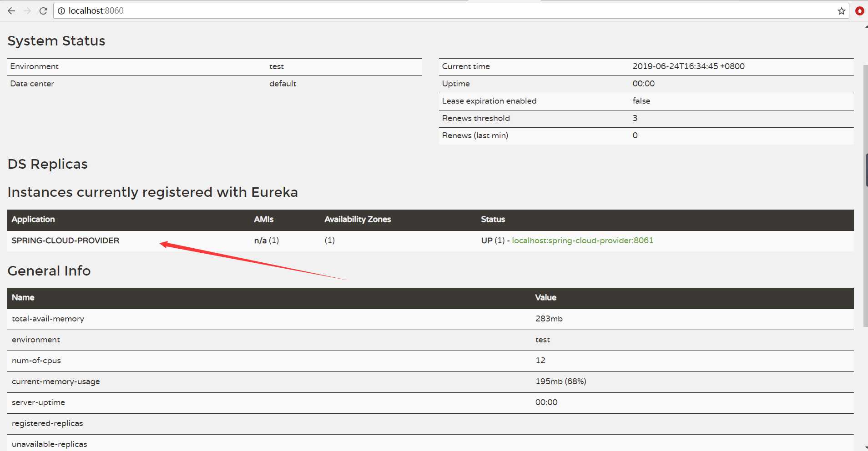868x451 pixels.
Task: Select the UP (1) status text
Action: point(493,241)
